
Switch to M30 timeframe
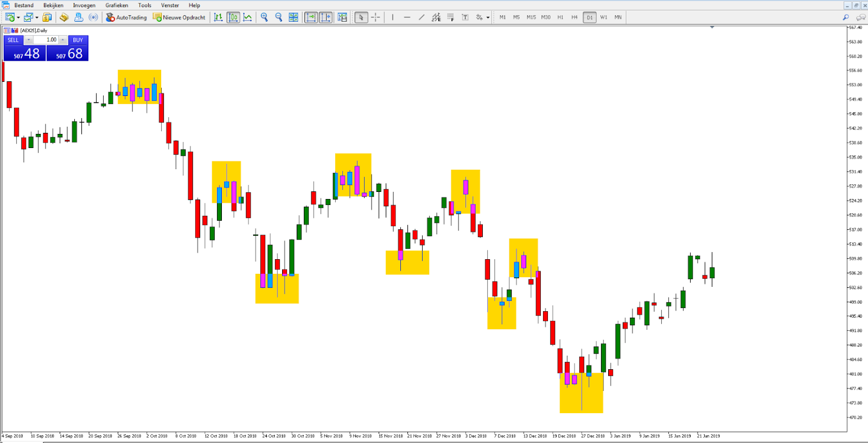[546, 17]
